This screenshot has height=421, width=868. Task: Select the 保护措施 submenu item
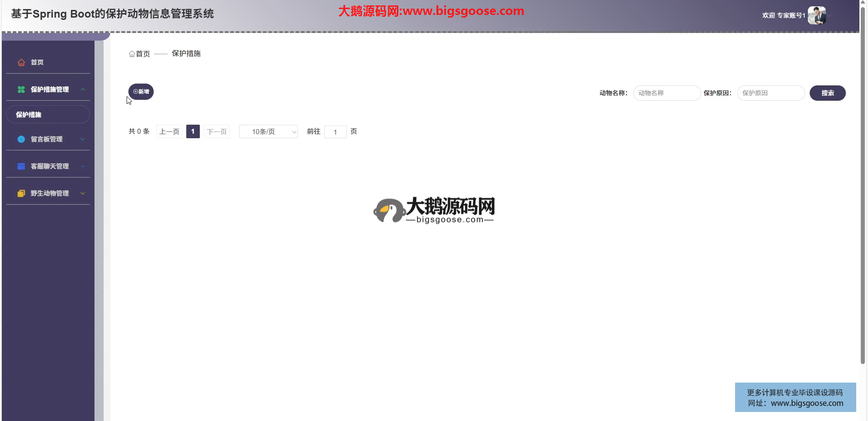pyautogui.click(x=48, y=115)
